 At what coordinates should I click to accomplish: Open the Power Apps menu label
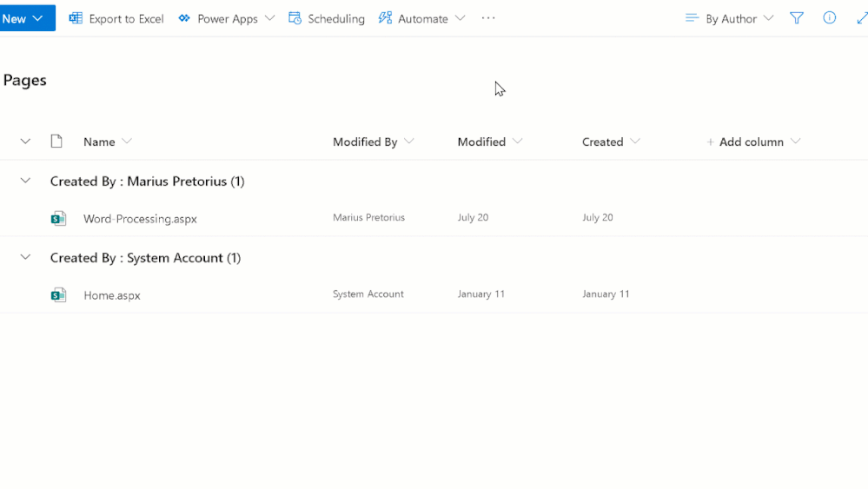pyautogui.click(x=228, y=19)
